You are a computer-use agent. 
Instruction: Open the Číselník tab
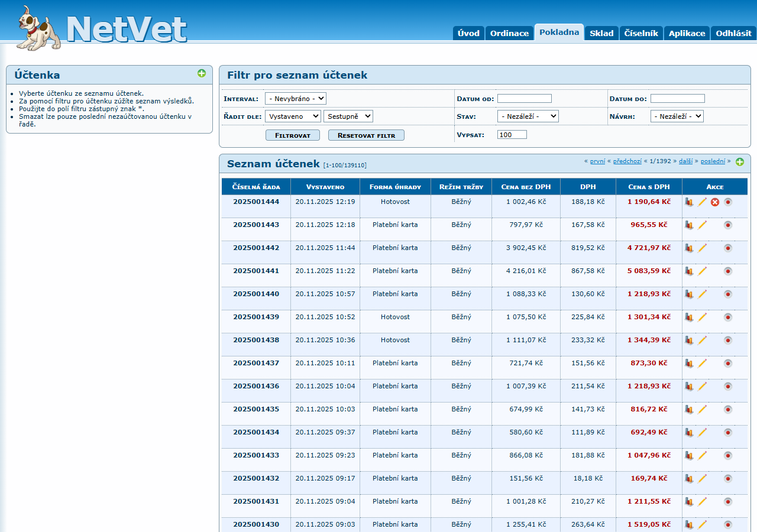tap(641, 33)
